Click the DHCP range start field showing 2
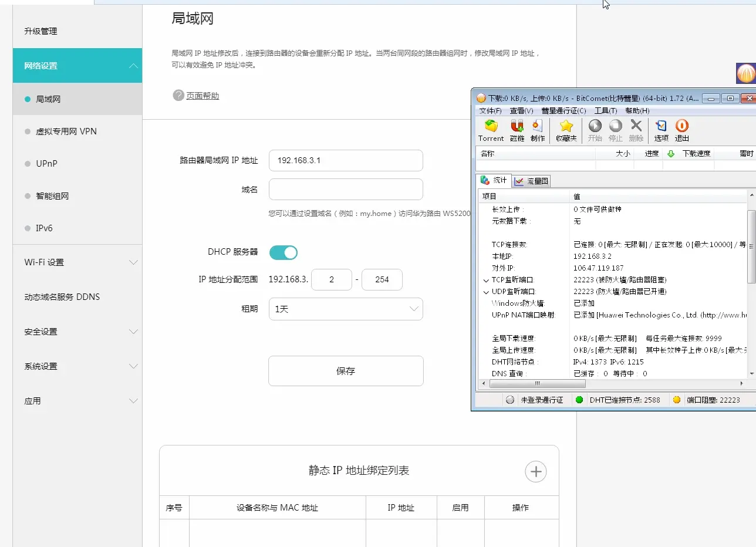The width and height of the screenshot is (756, 547). click(x=332, y=279)
